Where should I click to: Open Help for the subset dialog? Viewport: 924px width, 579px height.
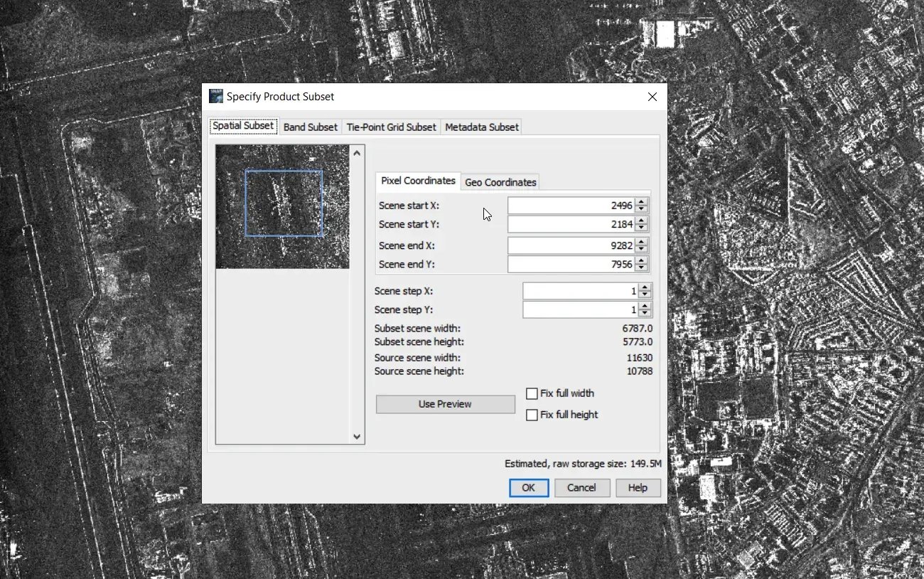tap(638, 487)
